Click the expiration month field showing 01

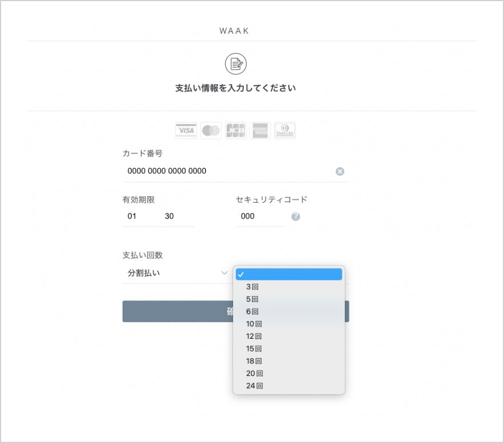coord(139,216)
